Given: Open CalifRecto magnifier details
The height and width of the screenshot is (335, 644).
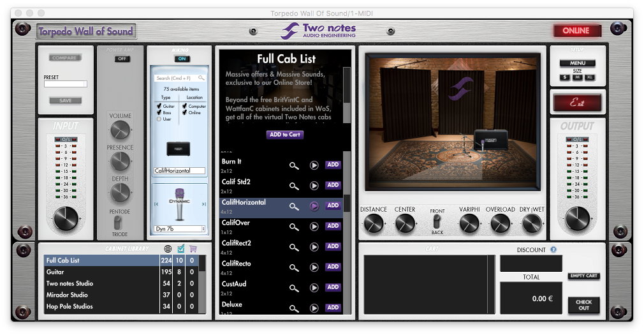Looking at the screenshot, I should pyautogui.click(x=294, y=268).
